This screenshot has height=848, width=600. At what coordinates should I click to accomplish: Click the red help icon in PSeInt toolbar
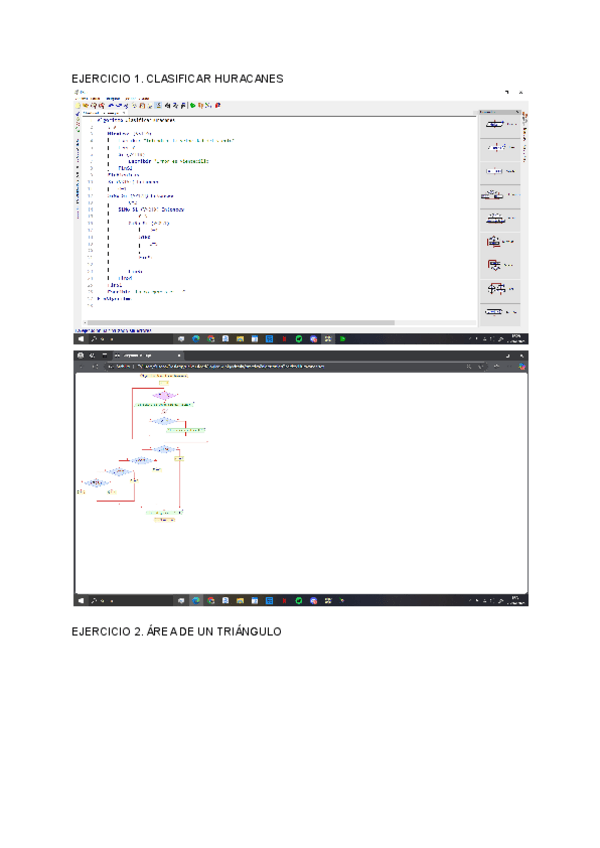click(217, 105)
